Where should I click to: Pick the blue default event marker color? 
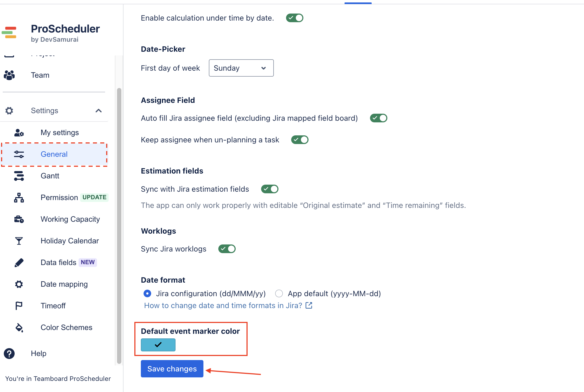(158, 345)
